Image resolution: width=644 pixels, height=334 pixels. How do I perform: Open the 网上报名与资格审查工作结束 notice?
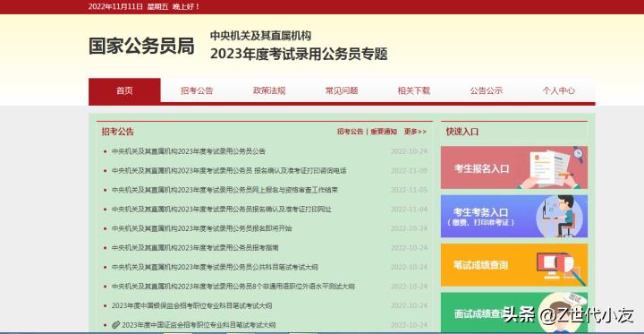(x=225, y=190)
